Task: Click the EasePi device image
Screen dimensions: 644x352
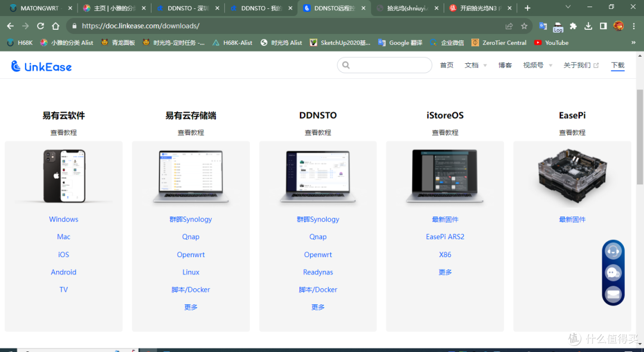Action: coord(572,175)
